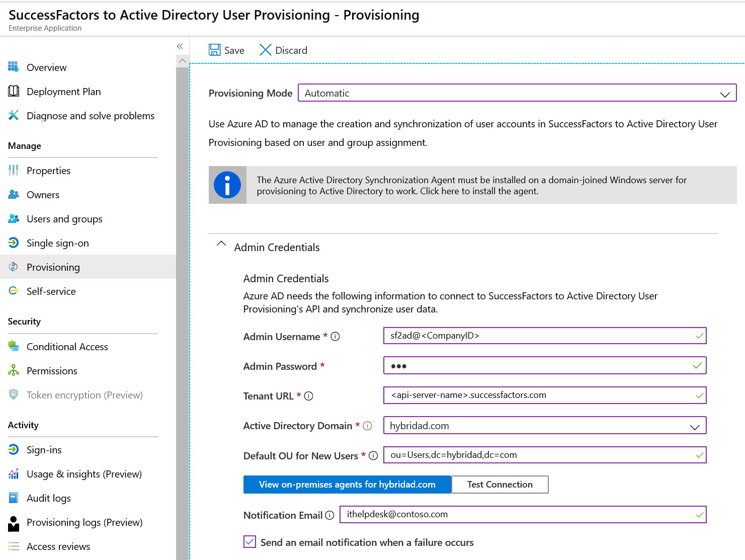Viewport: 745px width, 560px height.
Task: Click the agent install info banner
Action: [x=473, y=185]
